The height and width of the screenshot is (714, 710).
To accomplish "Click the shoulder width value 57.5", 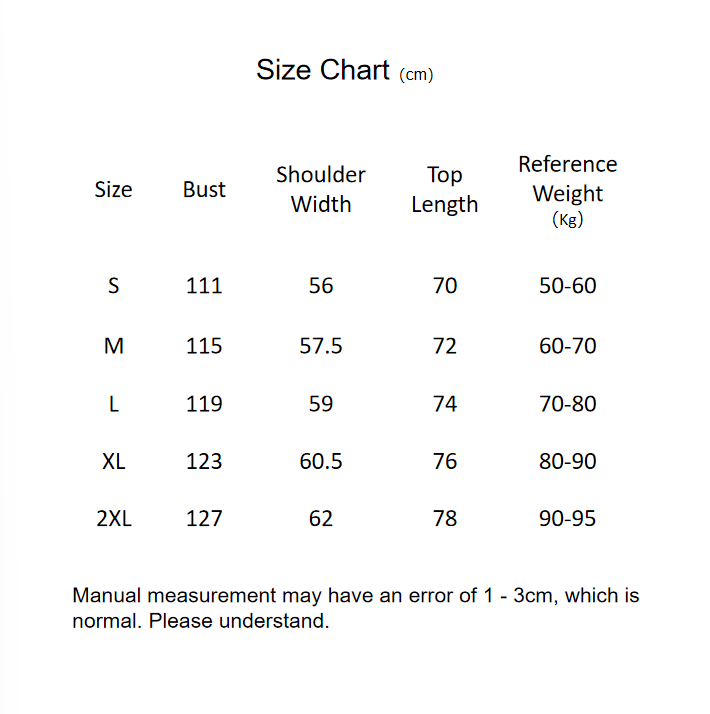I will (x=321, y=346).
